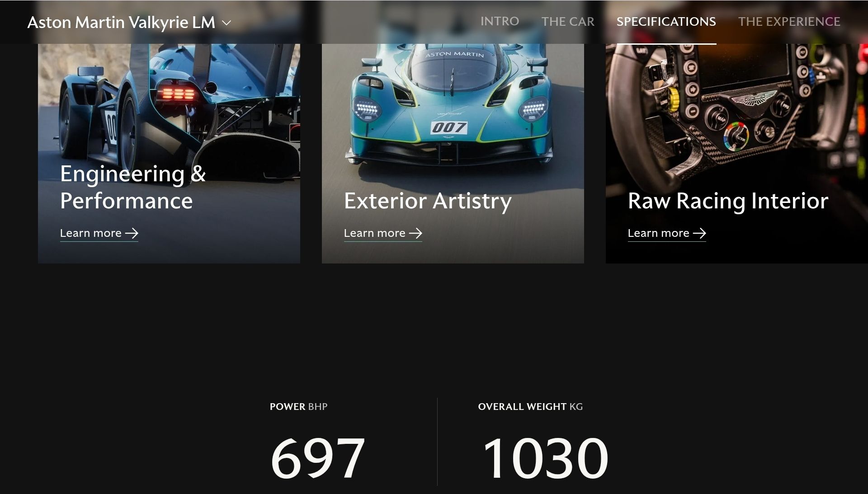Select the 1030 overall weight figure
The width and height of the screenshot is (868, 494).
(x=546, y=458)
